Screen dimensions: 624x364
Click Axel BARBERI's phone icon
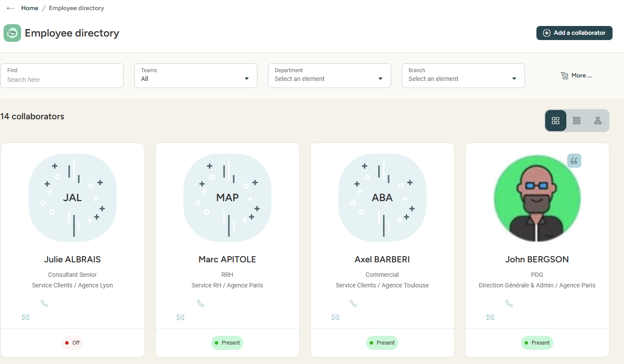353,303
